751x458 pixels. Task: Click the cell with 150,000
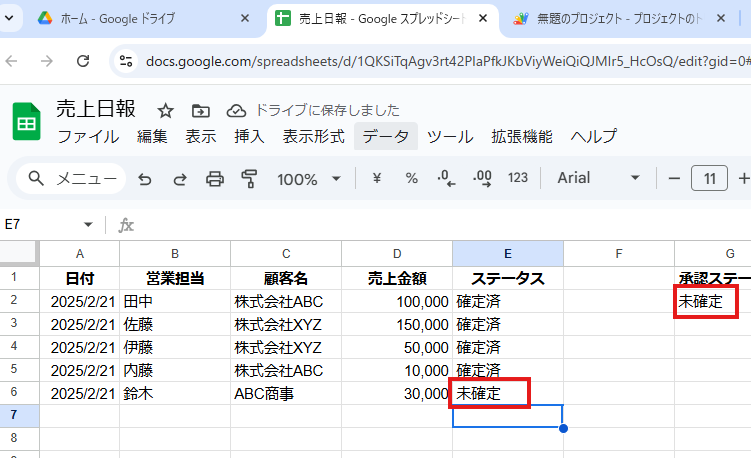[x=397, y=324]
